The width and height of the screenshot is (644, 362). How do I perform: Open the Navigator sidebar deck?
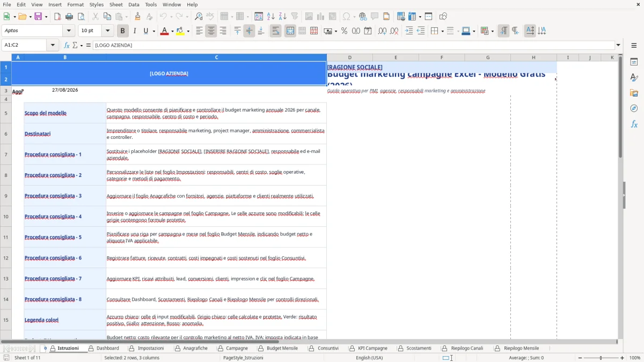pos(634,108)
